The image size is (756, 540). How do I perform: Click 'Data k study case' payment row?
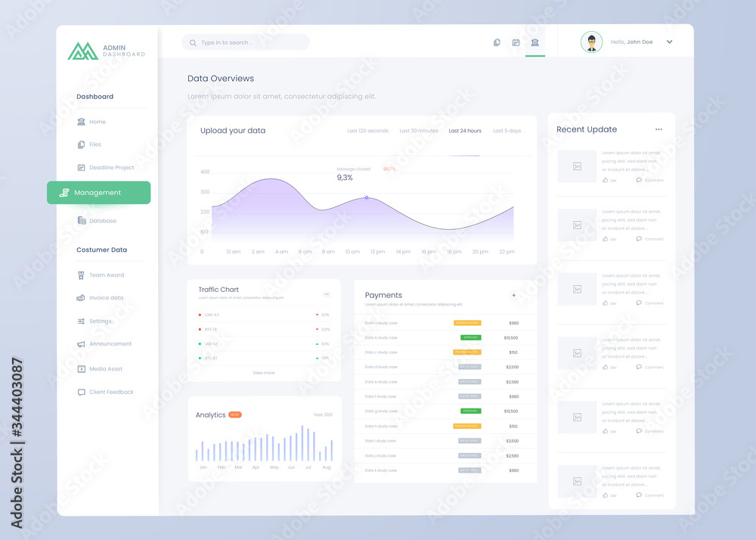(445, 470)
